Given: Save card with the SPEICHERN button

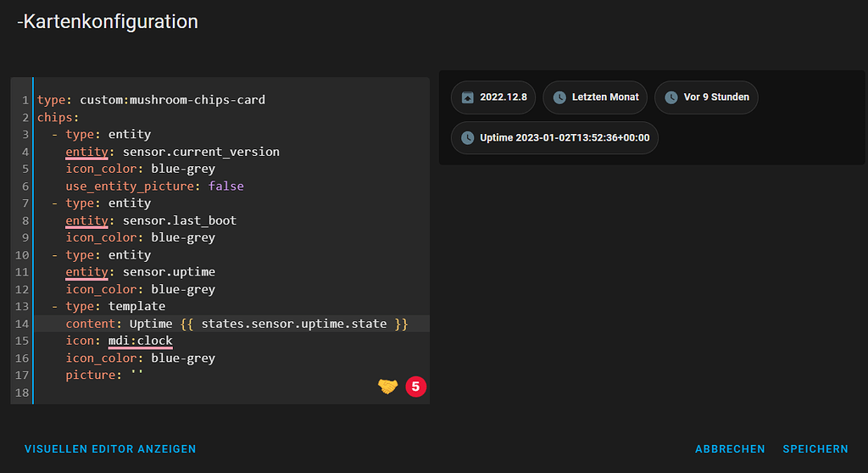Looking at the screenshot, I should coord(815,449).
